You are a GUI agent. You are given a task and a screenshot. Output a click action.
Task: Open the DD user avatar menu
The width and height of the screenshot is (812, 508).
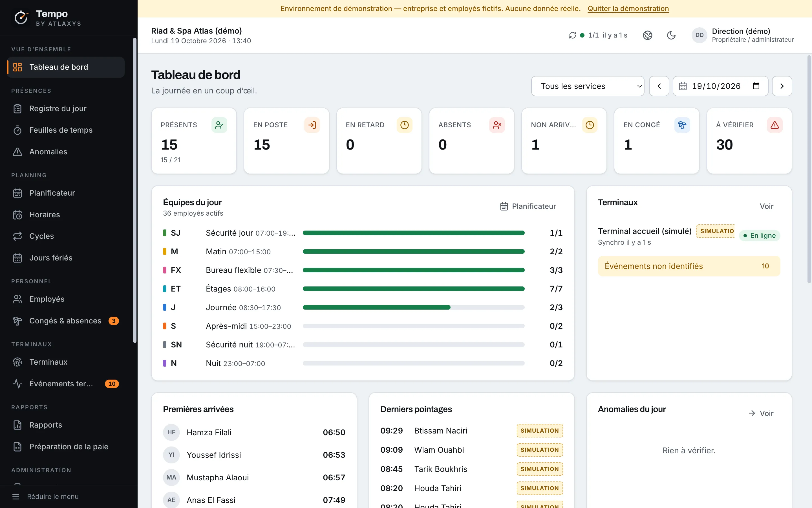pos(699,35)
